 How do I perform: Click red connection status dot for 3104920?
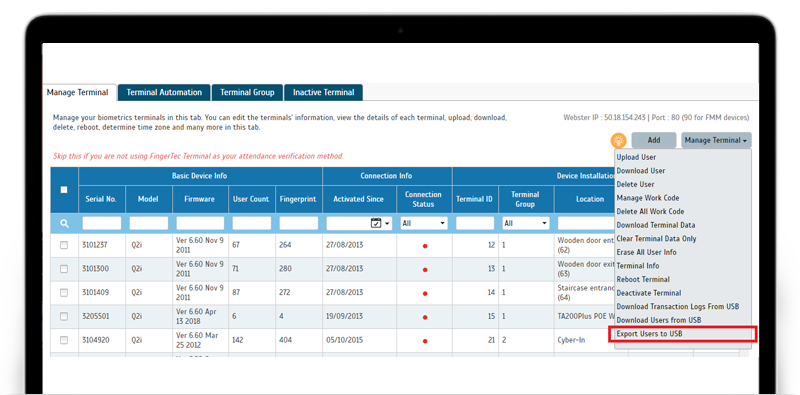tap(425, 341)
